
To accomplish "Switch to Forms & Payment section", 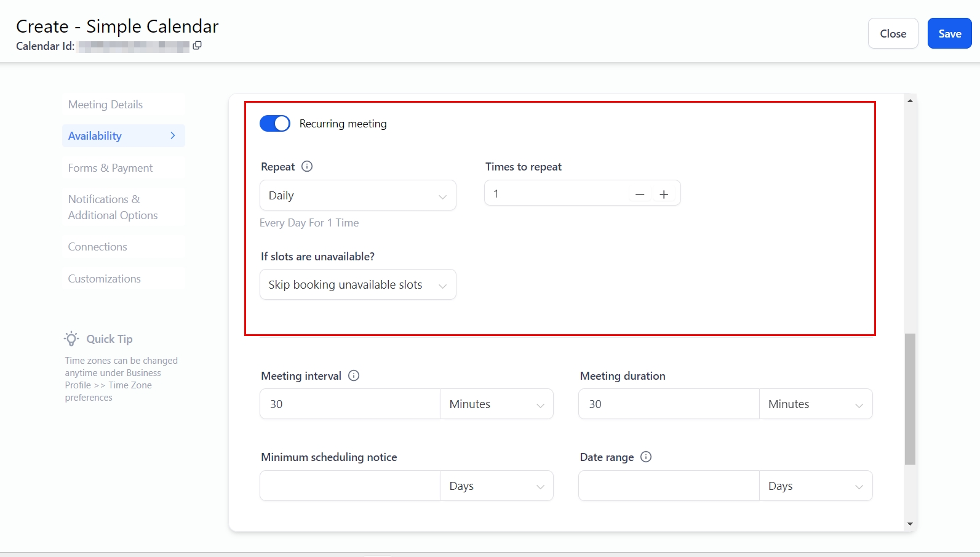I will (x=110, y=168).
